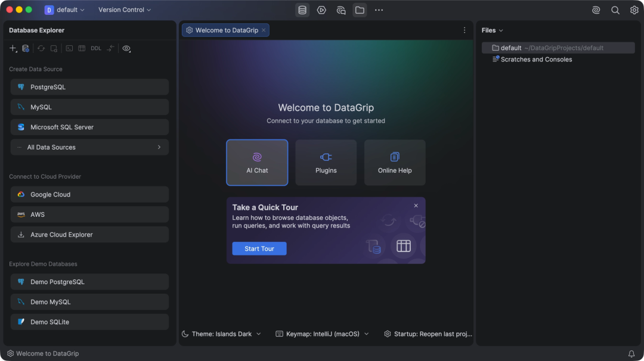
Task: Open the IDE settings gear icon at top right
Action: tap(634, 10)
